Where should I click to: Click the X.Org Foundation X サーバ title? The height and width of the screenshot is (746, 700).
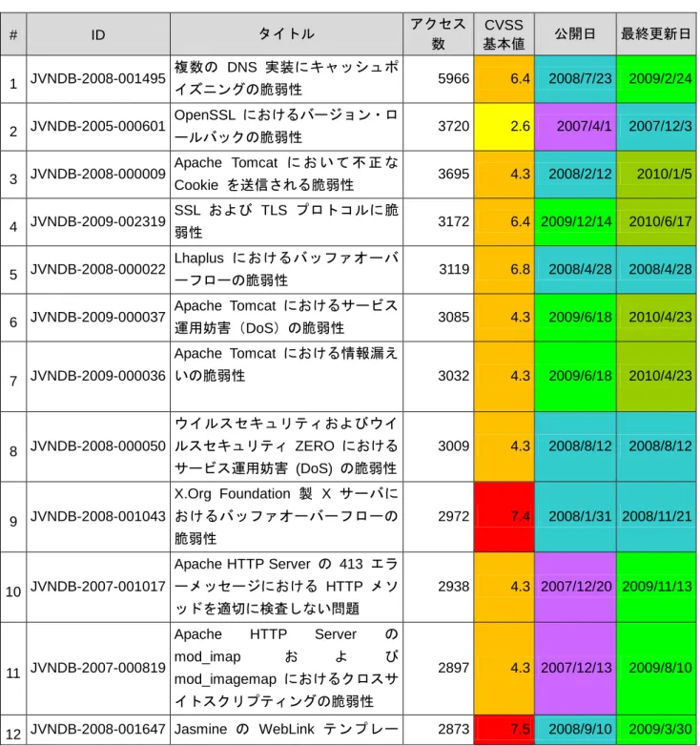point(286,517)
